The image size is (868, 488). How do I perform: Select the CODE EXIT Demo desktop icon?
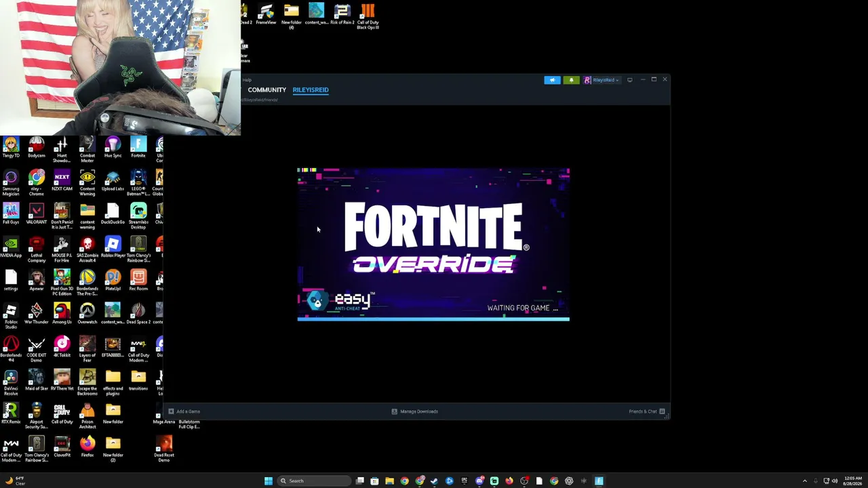tap(37, 349)
